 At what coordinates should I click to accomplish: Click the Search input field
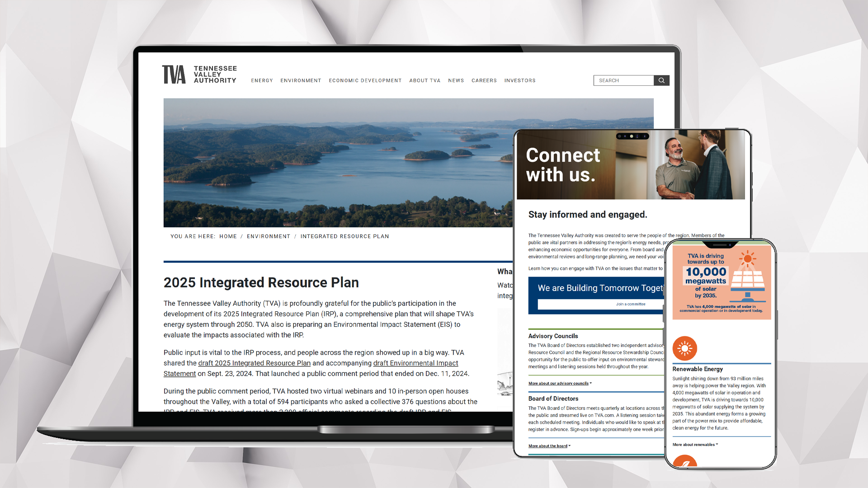(x=623, y=80)
